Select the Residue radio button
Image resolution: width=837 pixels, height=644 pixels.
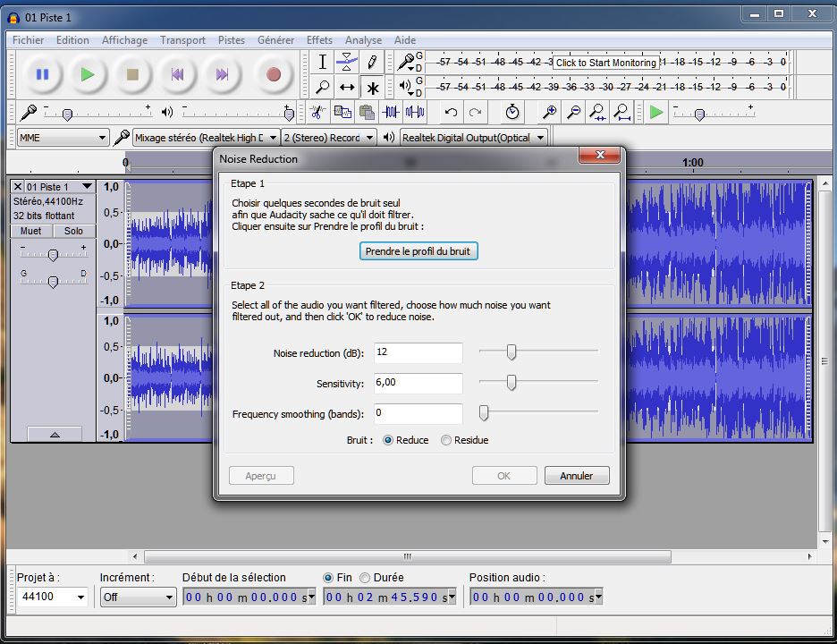point(446,440)
